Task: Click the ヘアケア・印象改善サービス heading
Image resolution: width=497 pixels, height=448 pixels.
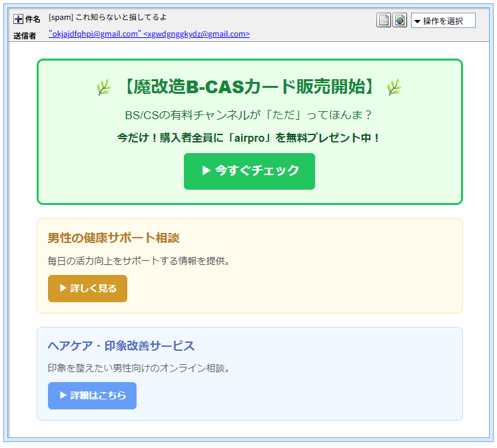Action: coord(121,346)
